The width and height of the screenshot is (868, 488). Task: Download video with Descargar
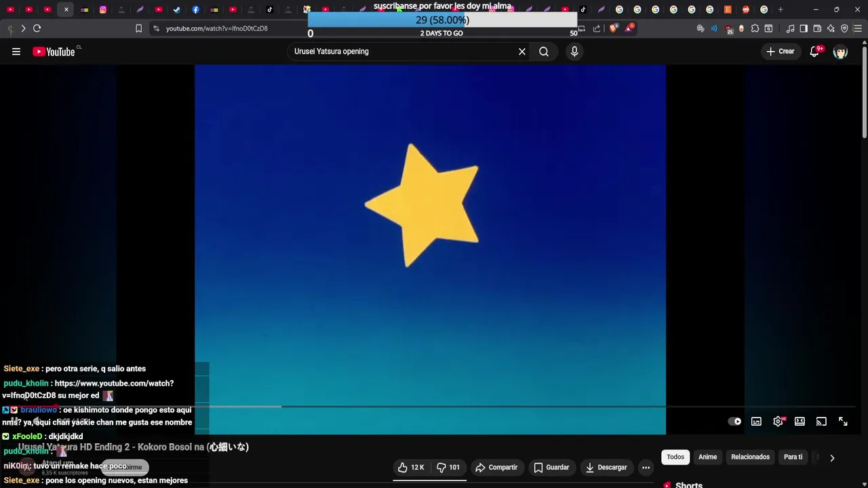606,468
